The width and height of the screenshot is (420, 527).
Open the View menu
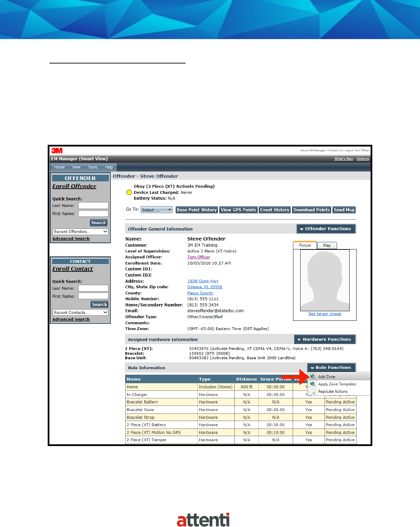click(x=76, y=167)
